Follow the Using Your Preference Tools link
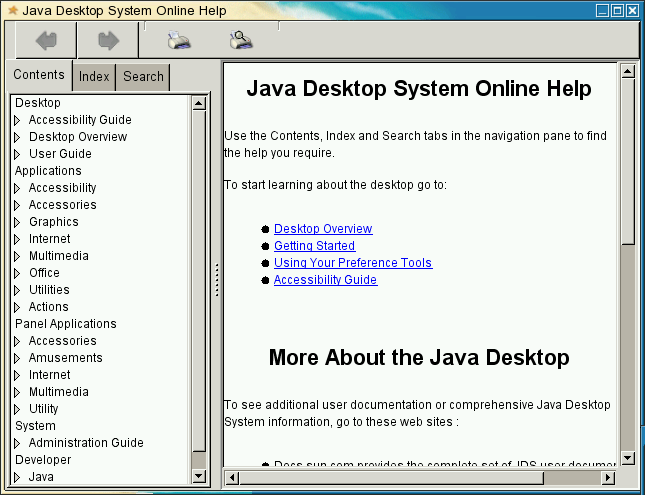This screenshot has width=645, height=495. [352, 263]
